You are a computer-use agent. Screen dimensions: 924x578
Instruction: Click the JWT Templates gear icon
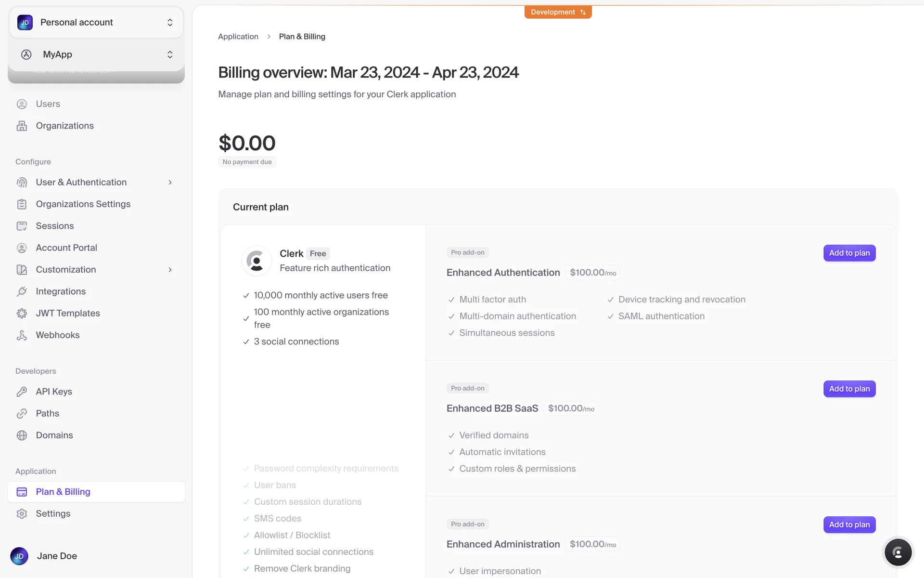tap(22, 314)
